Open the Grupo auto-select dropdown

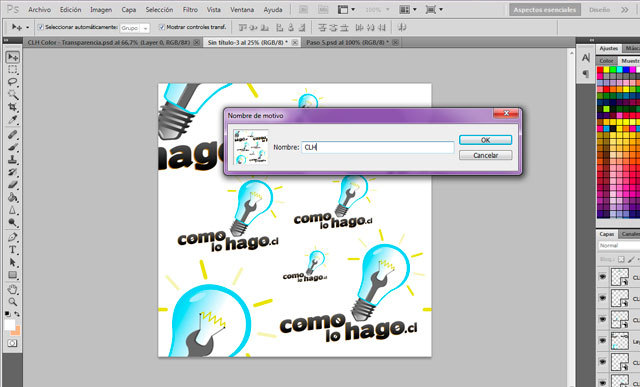[135, 28]
